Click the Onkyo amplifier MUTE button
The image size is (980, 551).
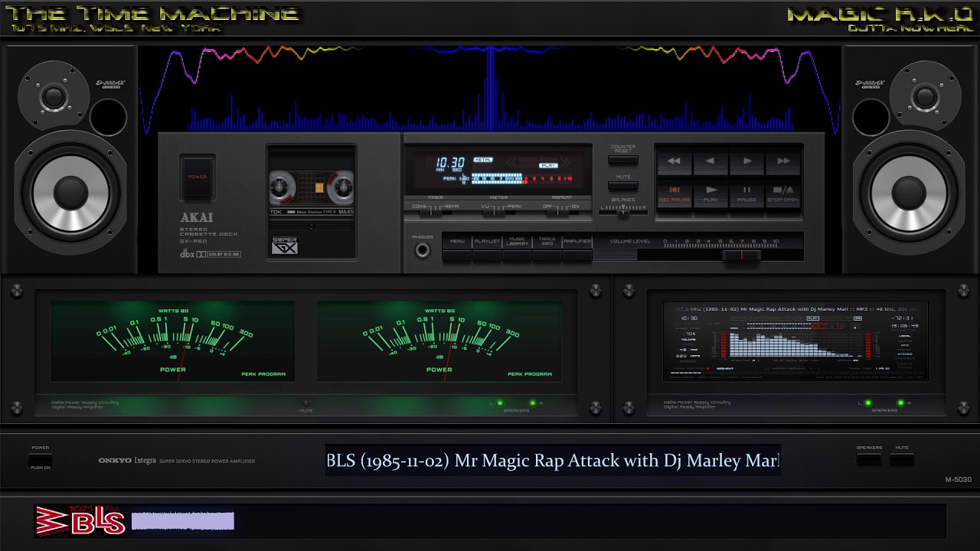coord(902,459)
